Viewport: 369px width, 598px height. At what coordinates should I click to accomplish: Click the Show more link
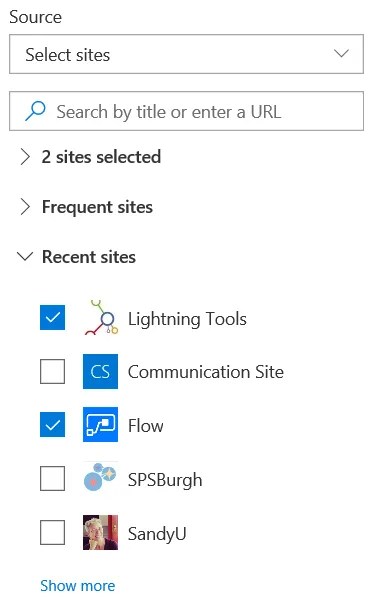(x=78, y=585)
